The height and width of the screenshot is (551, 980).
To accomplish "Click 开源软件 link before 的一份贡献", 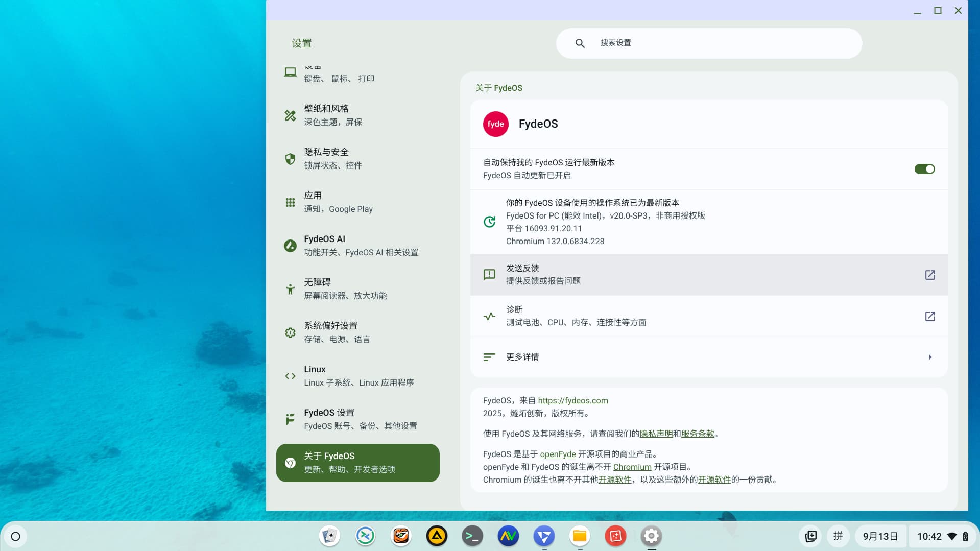I will 714,480.
